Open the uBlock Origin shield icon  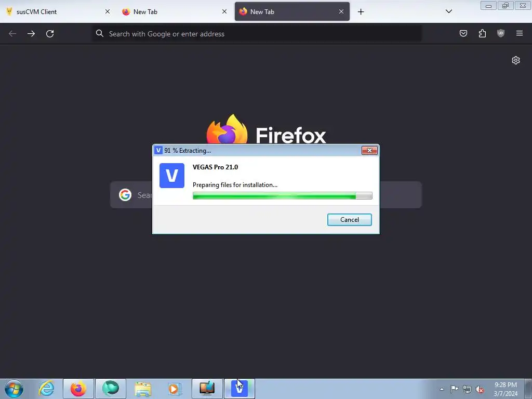[x=501, y=33]
